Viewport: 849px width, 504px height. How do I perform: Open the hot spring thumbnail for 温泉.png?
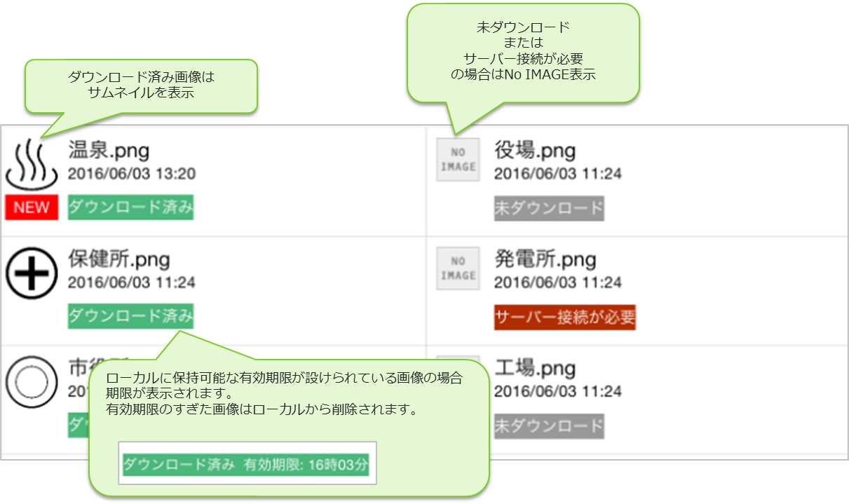[32, 166]
